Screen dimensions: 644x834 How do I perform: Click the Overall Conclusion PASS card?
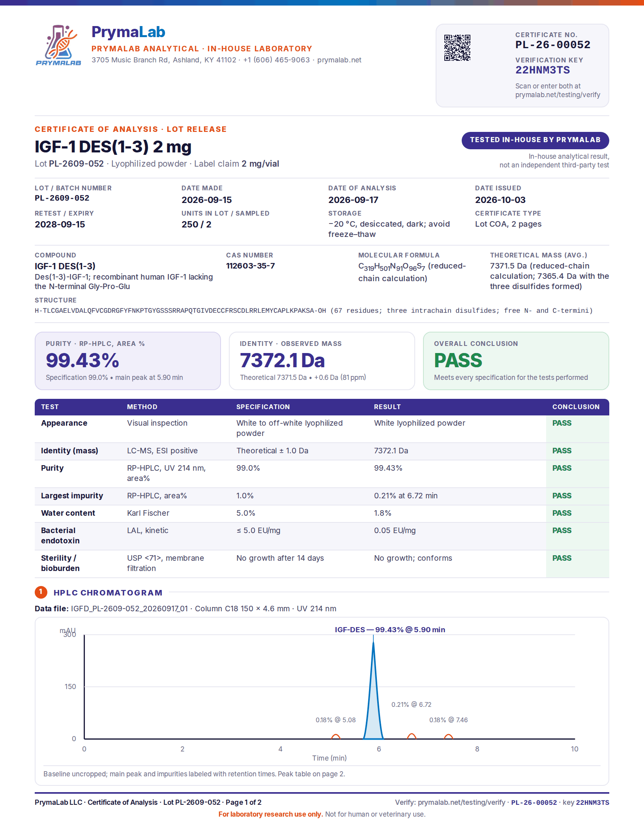[x=516, y=361]
